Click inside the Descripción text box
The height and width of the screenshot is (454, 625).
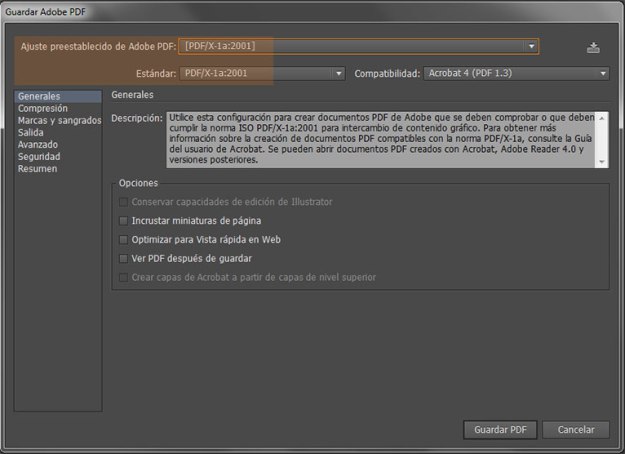pos(381,139)
